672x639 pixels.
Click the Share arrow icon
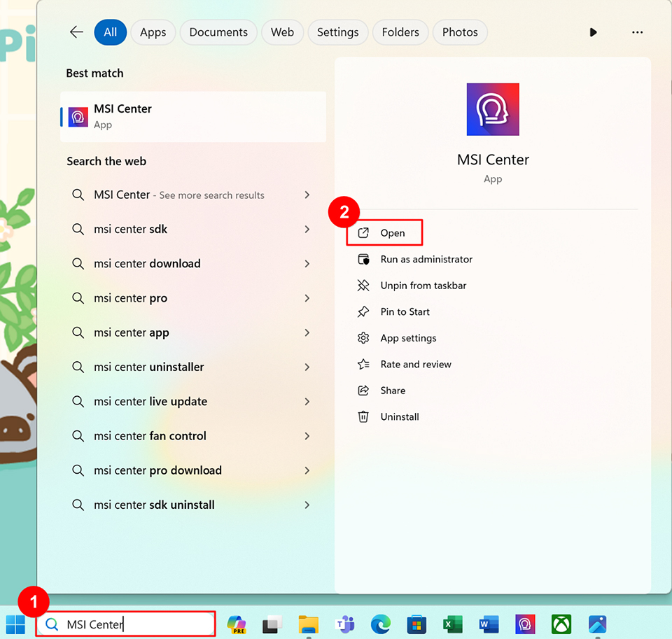tap(363, 391)
